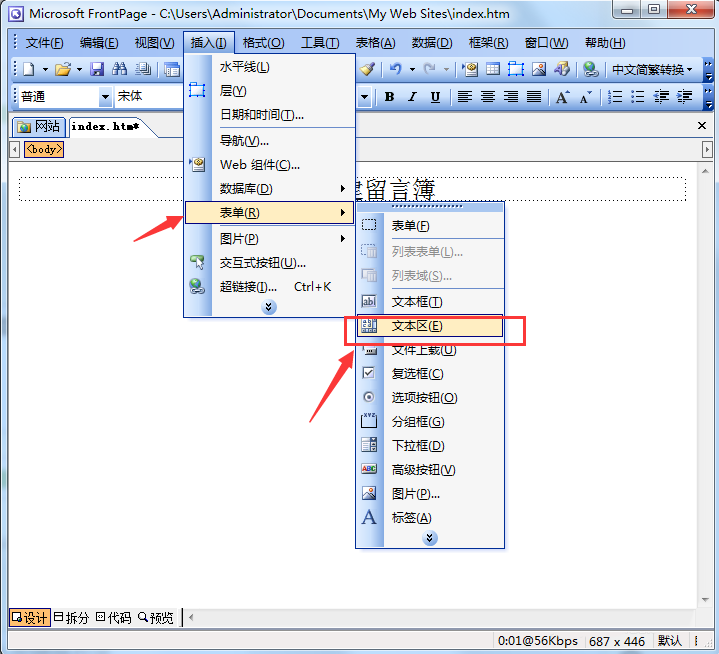Expand full form submenu with chevron
Screen dimensions: 719x654
tap(430, 538)
